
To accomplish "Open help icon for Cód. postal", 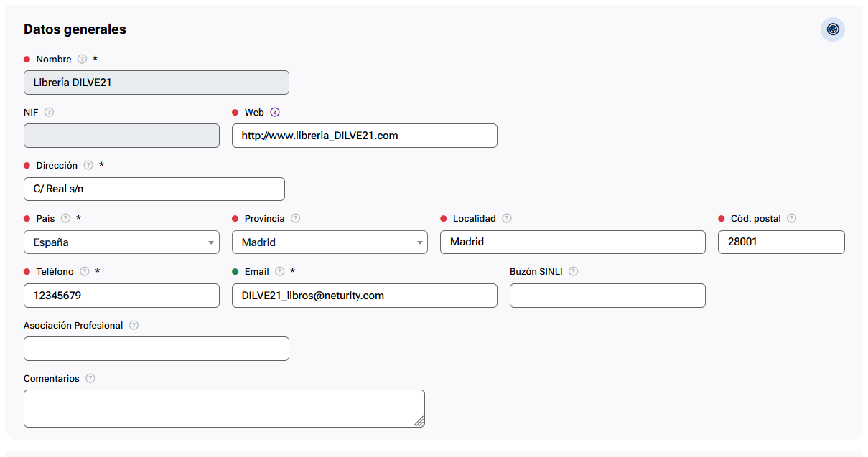I will pyautogui.click(x=791, y=219).
